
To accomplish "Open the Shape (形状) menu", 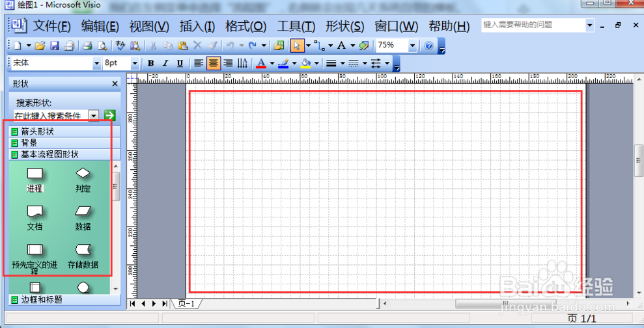I will point(345,27).
